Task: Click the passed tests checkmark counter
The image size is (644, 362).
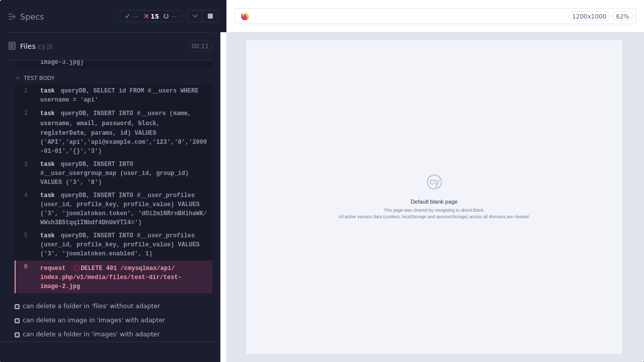Action: [131, 17]
